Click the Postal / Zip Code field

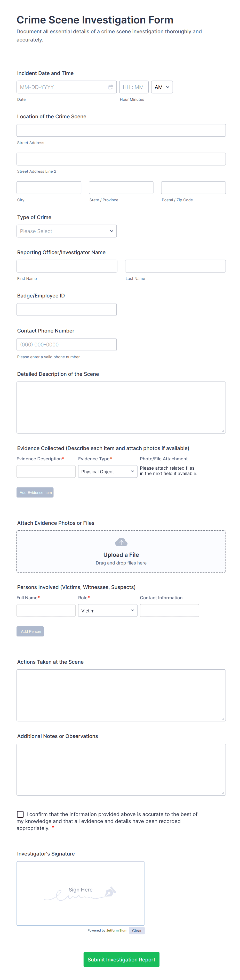tap(193, 188)
